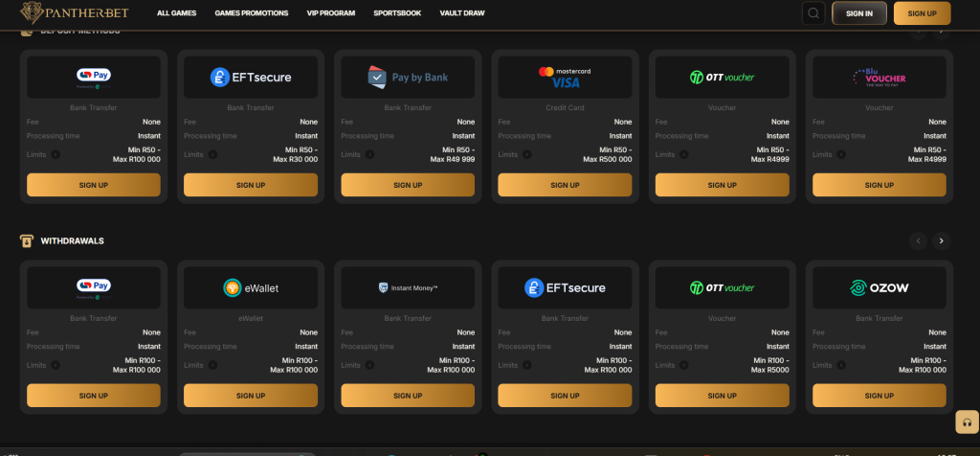This screenshot has height=456, width=980.
Task: Click the EFTsecure logo in withdrawals
Action: tap(565, 287)
